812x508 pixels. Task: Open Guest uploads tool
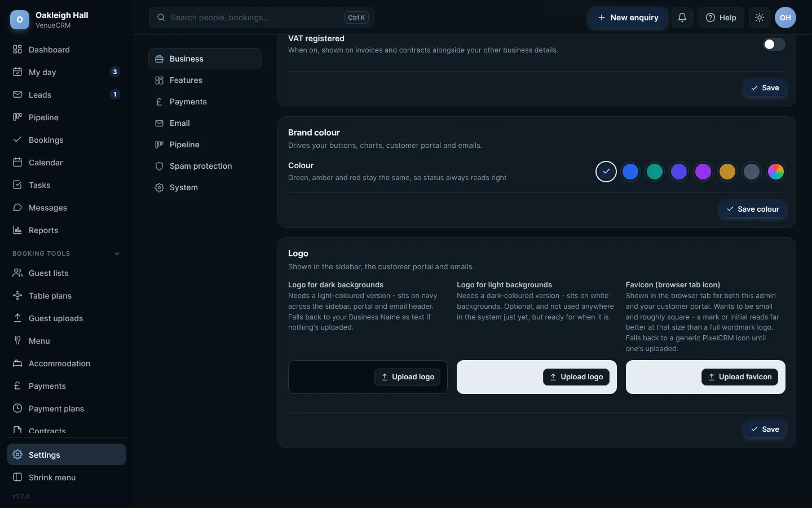point(67,318)
